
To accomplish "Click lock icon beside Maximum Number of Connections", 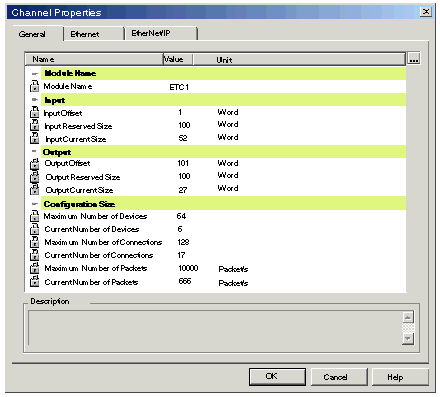I will 34,242.
